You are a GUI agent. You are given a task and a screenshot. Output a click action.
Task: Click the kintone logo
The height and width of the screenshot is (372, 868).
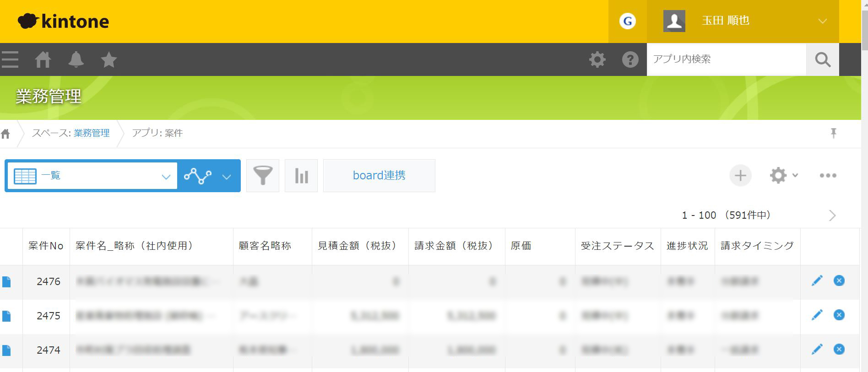click(x=63, y=21)
